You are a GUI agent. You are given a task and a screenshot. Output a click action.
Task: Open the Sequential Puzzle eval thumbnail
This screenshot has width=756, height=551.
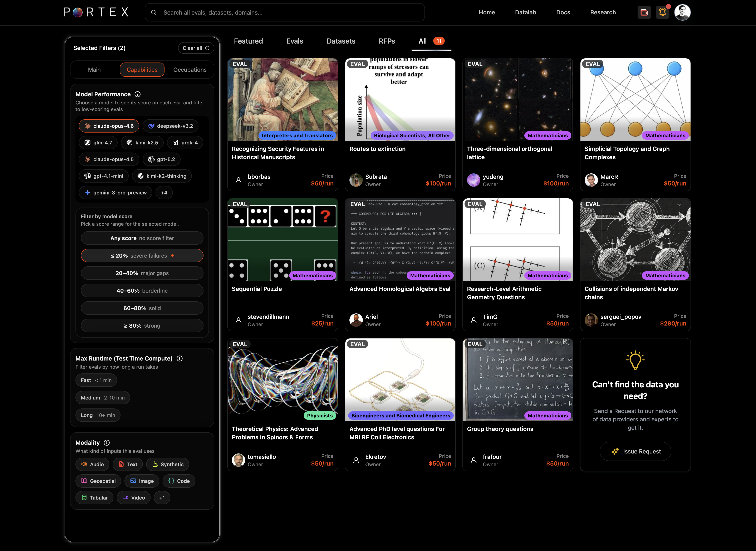click(x=282, y=240)
